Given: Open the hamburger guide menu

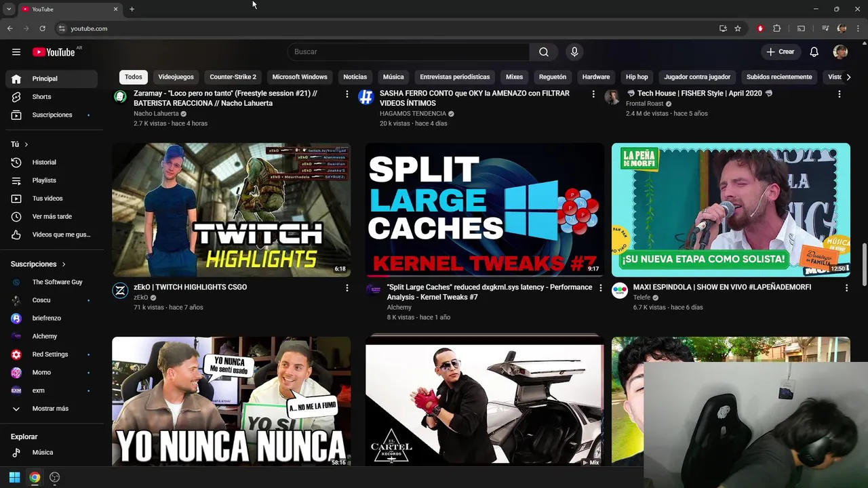Looking at the screenshot, I should click(16, 52).
